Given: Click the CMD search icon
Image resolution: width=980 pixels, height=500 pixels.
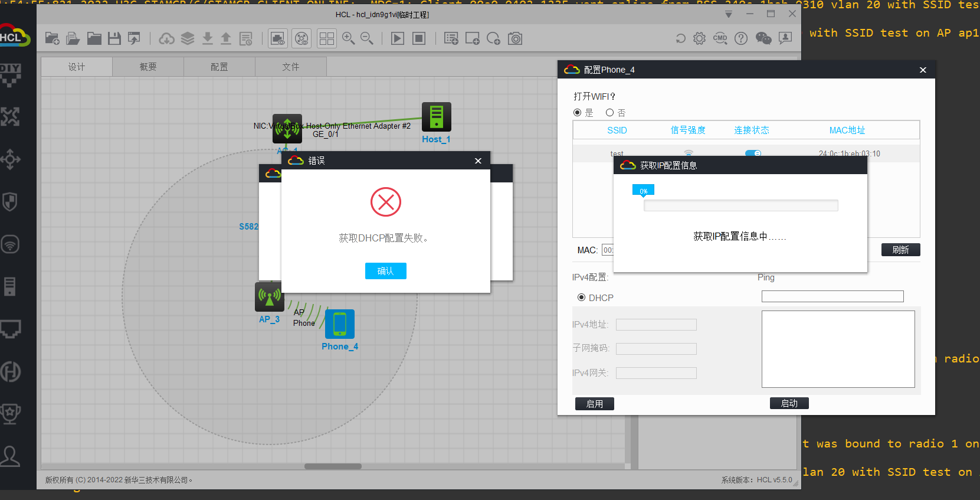Looking at the screenshot, I should tap(720, 39).
